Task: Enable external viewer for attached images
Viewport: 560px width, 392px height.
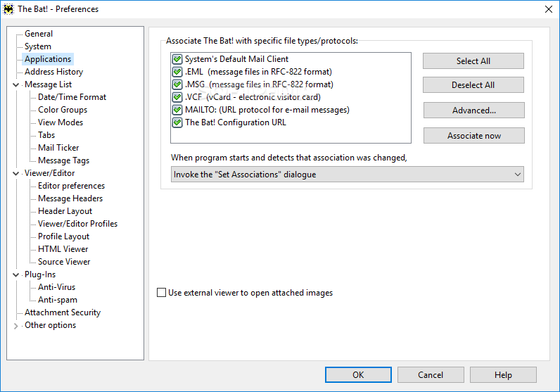Action: point(161,293)
